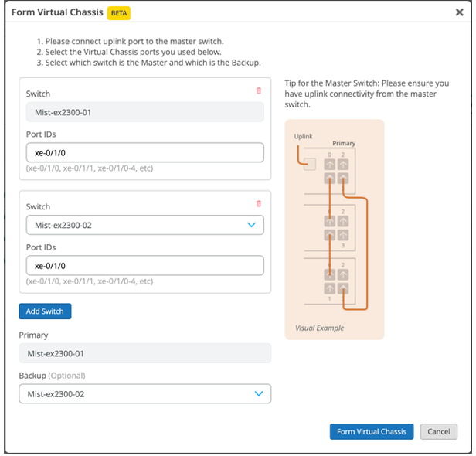Click port 2 on the middle switch diagram
This screenshot has height=456, width=476.
343,221
